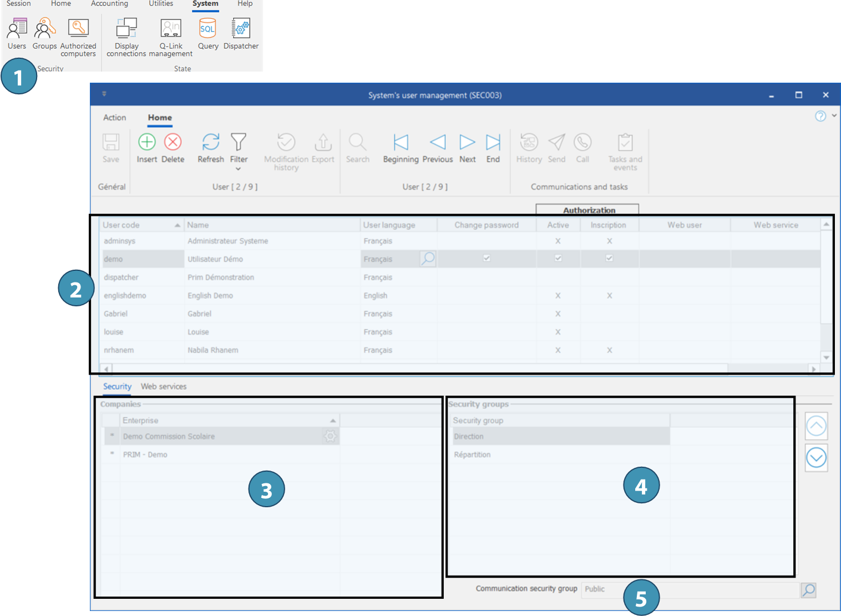Open the Web services tab
Screen dimensions: 841x616
click(x=164, y=386)
